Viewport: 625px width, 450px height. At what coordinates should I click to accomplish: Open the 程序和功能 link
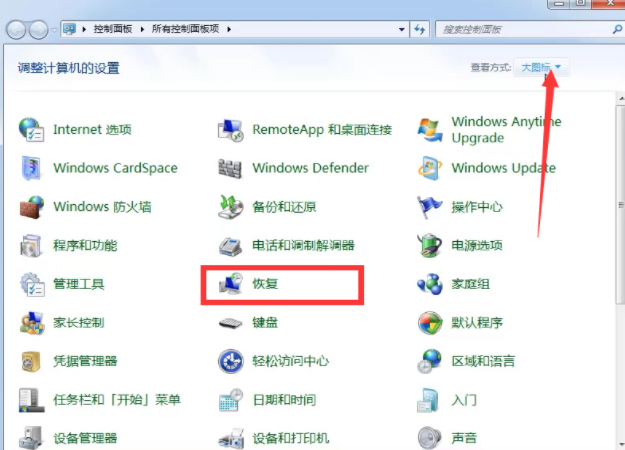[x=85, y=245]
